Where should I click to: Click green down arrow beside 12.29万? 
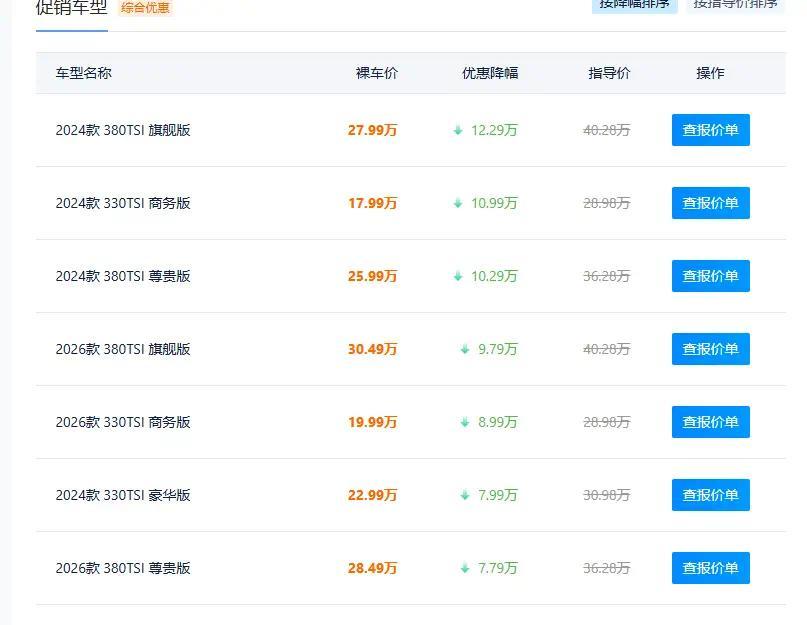pyautogui.click(x=458, y=130)
